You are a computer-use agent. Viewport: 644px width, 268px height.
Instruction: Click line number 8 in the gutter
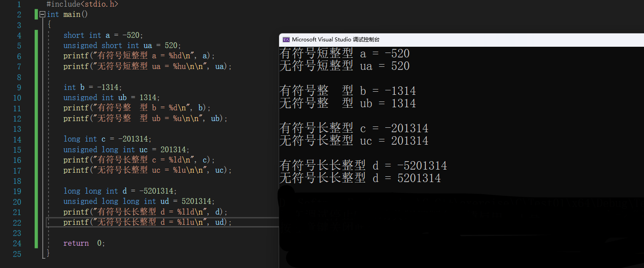pos(19,77)
